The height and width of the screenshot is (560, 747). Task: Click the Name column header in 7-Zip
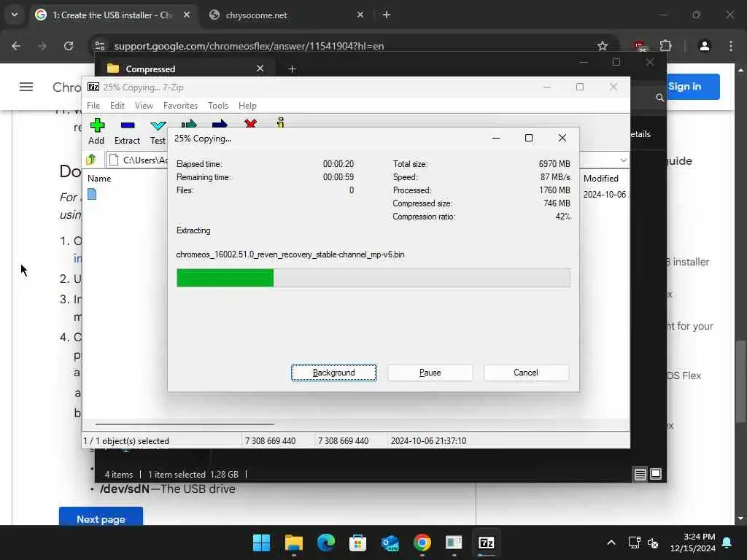(99, 179)
